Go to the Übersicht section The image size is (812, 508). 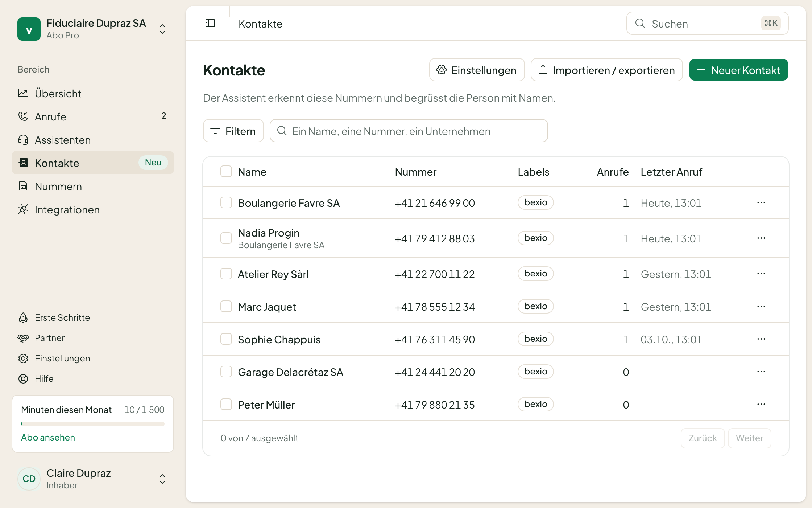[x=93, y=93]
